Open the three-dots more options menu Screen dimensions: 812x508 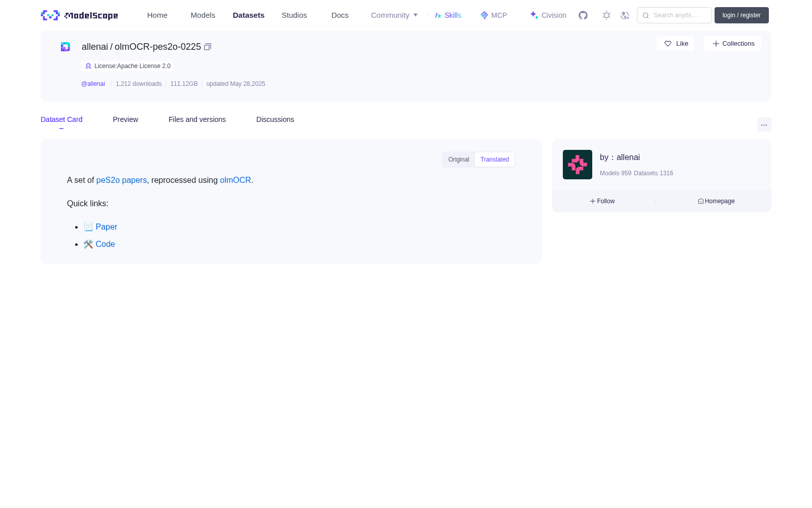coord(764,124)
